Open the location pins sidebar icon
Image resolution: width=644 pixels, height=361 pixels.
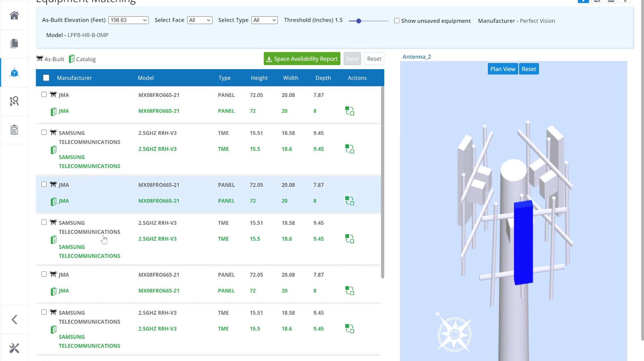click(14, 101)
